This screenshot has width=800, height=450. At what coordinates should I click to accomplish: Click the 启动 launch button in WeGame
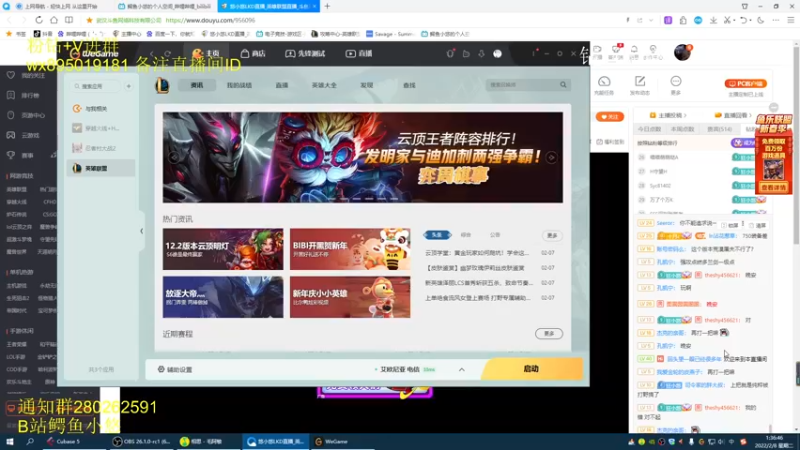(531, 369)
